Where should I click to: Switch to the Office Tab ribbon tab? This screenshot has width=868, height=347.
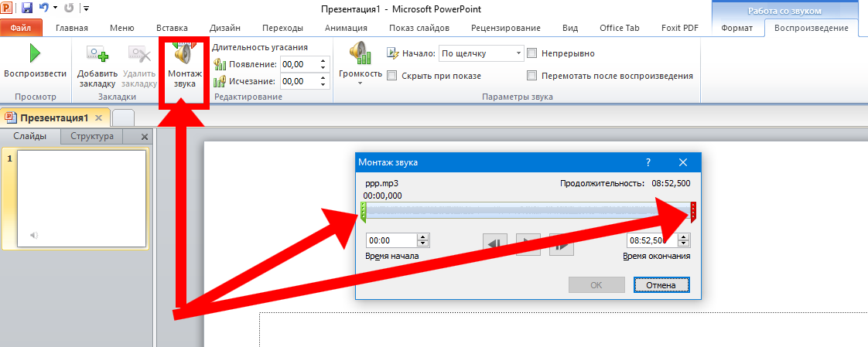(x=619, y=29)
